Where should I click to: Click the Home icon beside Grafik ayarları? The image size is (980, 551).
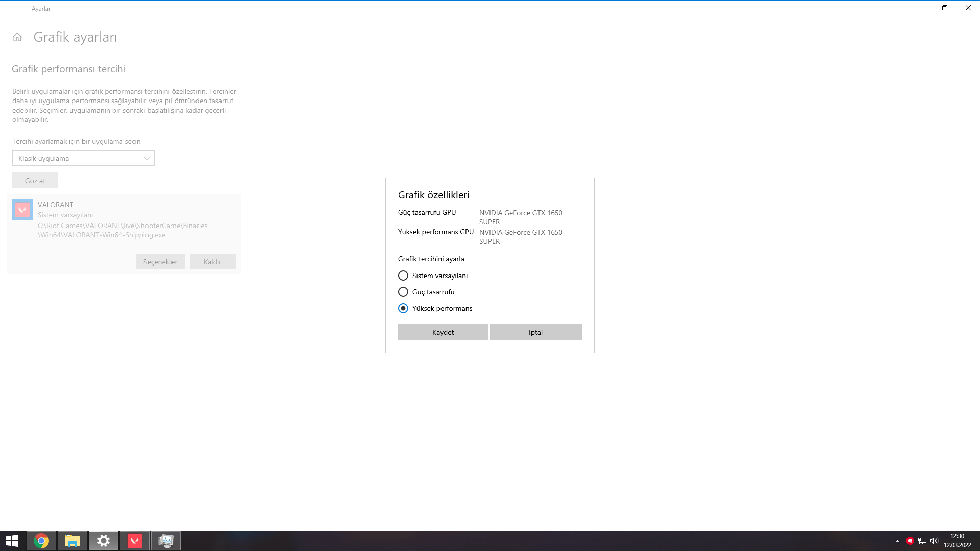click(17, 37)
